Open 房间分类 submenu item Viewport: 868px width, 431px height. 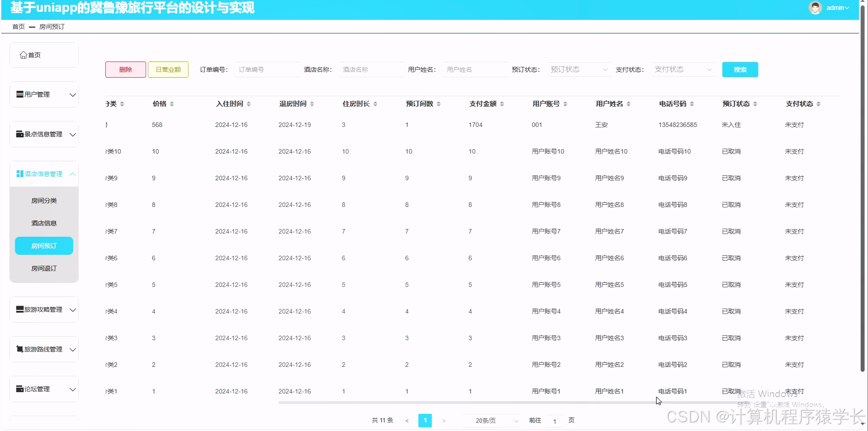coord(44,201)
